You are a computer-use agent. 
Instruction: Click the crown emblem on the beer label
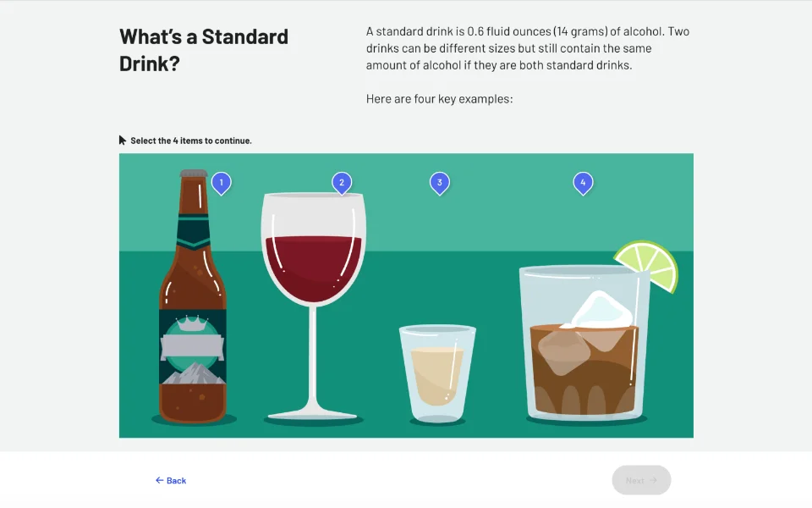pos(192,323)
